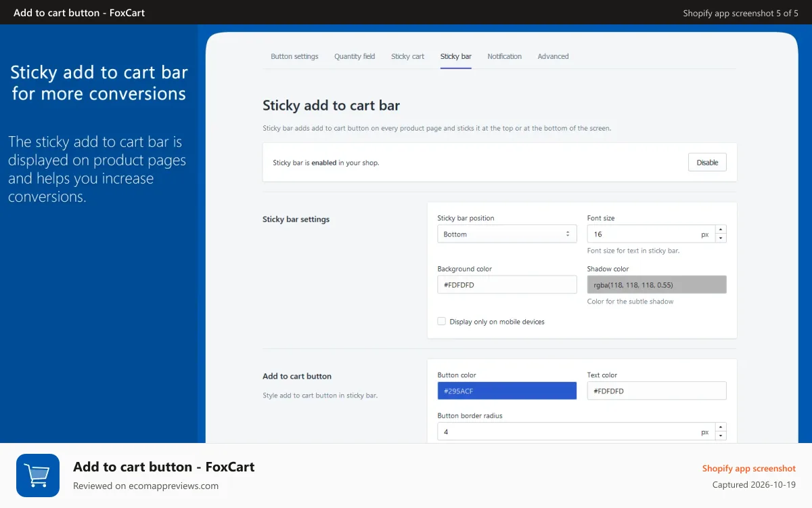Viewport: 812px width, 508px height.
Task: Open the Advanced tab
Action: pyautogui.click(x=553, y=56)
